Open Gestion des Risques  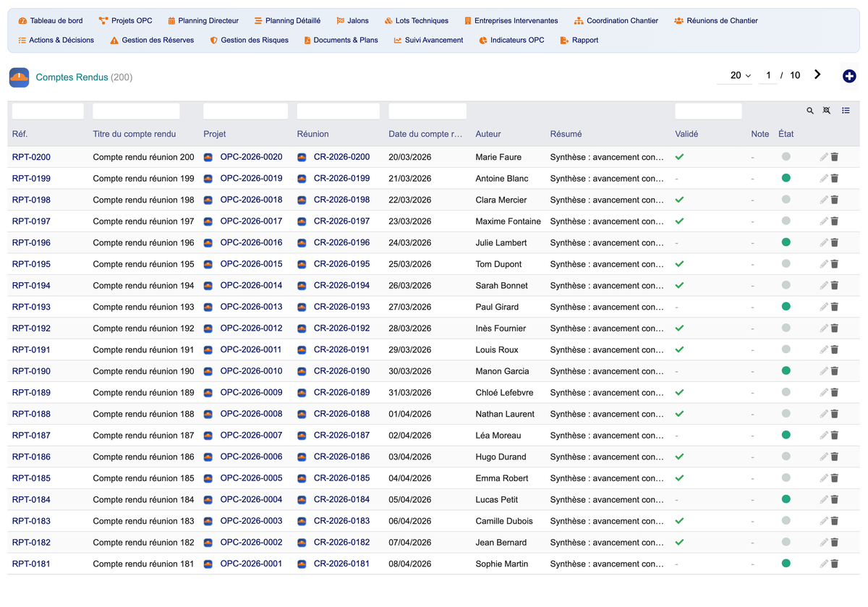pyautogui.click(x=249, y=41)
